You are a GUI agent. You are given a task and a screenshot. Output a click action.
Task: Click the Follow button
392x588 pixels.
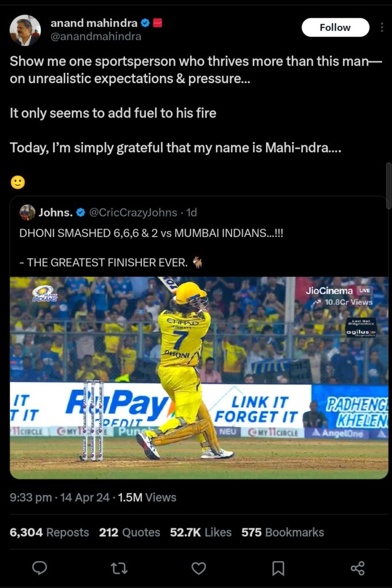click(335, 28)
